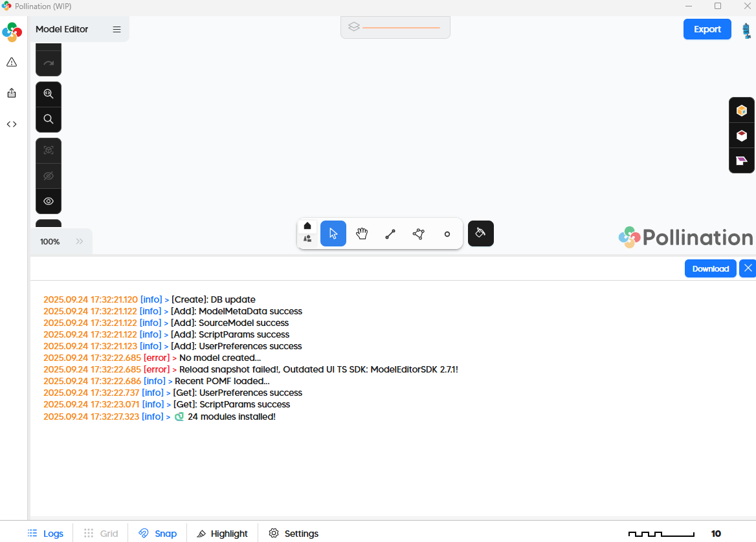Toggle the eye visibility button
Image resolution: width=756 pixels, height=542 pixels.
(49, 201)
